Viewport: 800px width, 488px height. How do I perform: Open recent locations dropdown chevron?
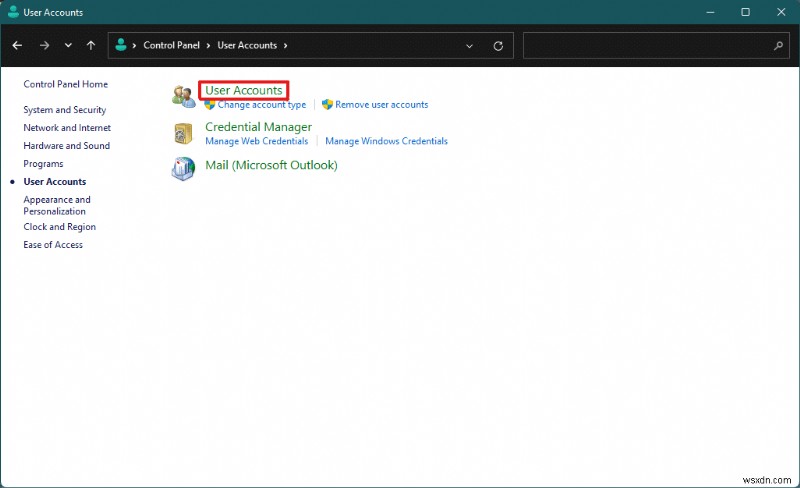pos(68,45)
